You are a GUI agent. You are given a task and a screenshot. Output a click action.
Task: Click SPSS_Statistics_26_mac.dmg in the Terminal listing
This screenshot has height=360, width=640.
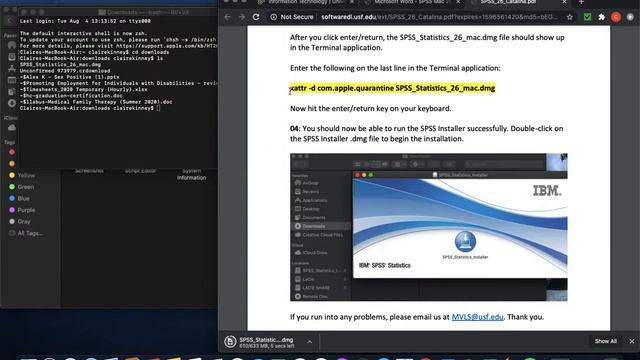point(60,64)
